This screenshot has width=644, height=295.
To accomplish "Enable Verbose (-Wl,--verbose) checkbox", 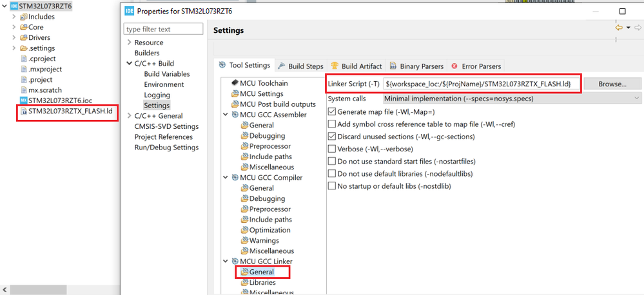I will (x=332, y=149).
